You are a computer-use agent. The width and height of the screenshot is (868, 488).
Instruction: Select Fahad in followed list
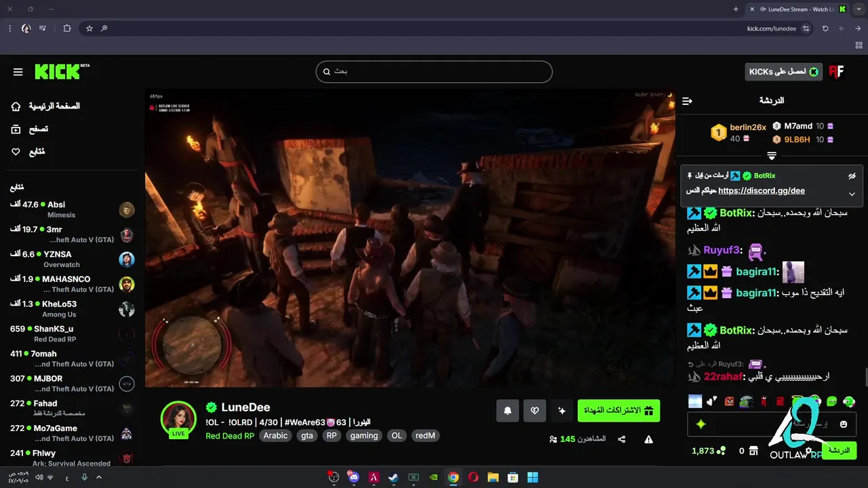pyautogui.click(x=72, y=408)
